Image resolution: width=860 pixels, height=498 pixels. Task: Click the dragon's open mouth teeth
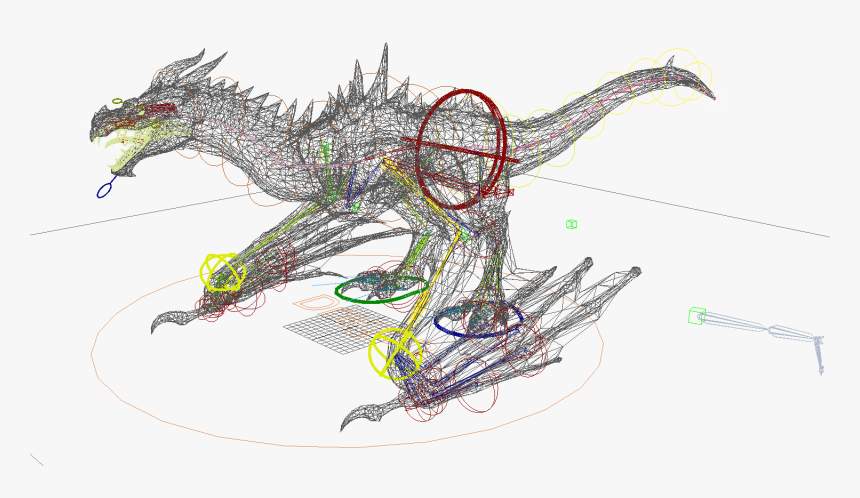coord(126,144)
